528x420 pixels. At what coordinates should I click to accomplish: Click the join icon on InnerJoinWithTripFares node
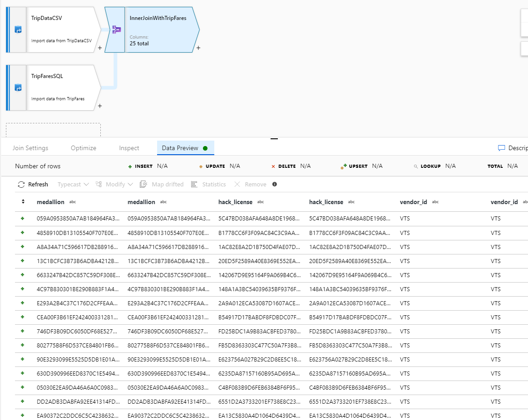click(117, 29)
